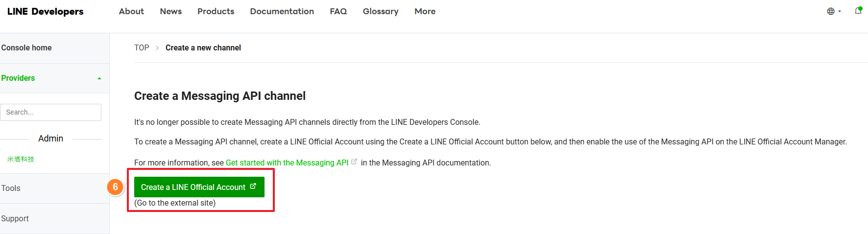
Task: Click the Create a new channel breadcrumb
Action: (x=203, y=47)
